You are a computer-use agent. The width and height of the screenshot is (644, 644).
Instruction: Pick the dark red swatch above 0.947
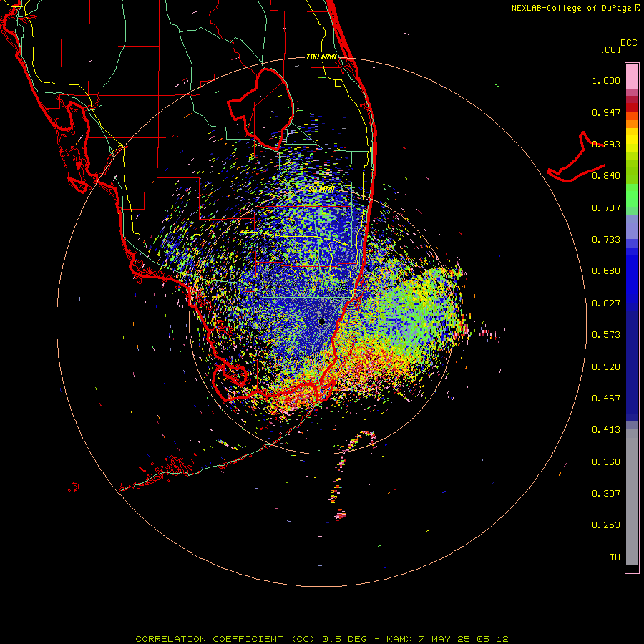point(632,107)
